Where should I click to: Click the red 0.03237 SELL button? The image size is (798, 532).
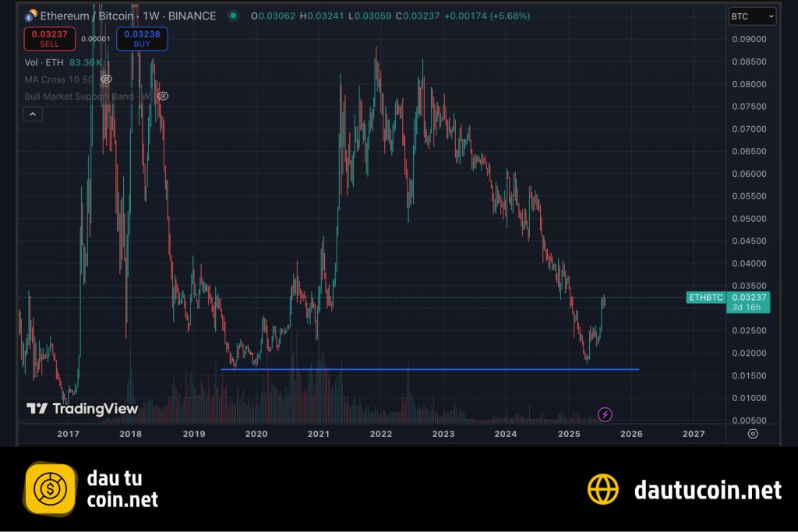(49, 39)
